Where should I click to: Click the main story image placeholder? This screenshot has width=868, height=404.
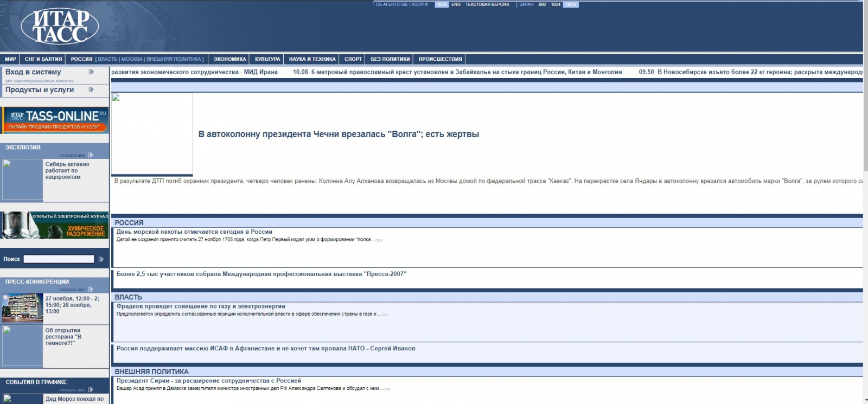152,133
